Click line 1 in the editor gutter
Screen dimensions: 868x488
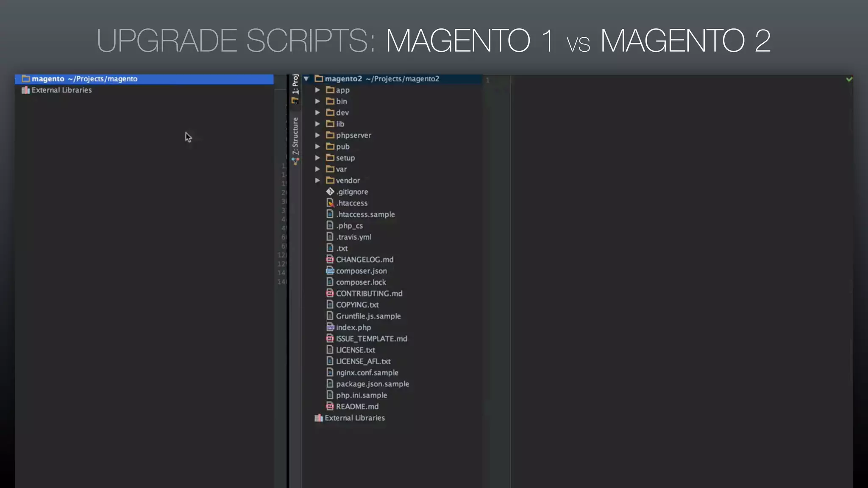point(487,80)
